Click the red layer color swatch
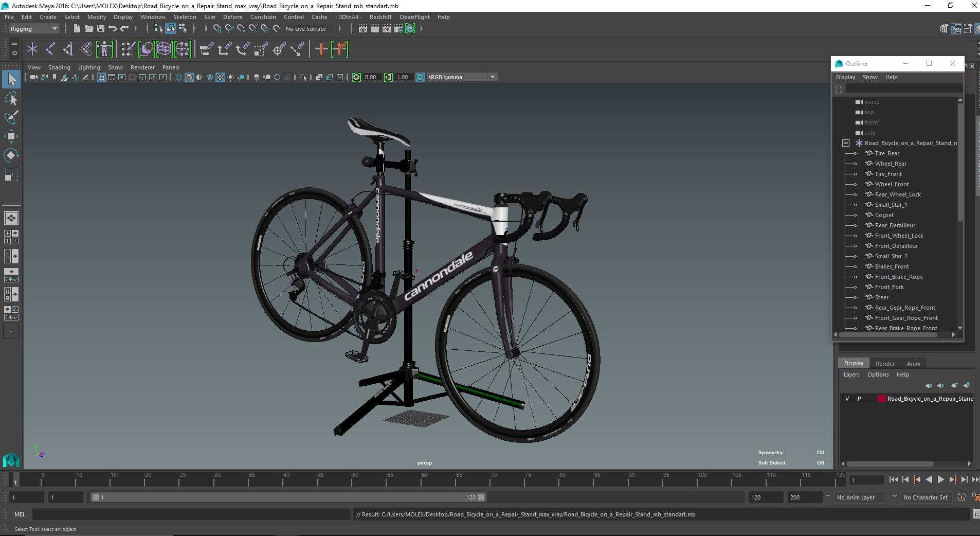The width and height of the screenshot is (980, 536). (x=882, y=399)
